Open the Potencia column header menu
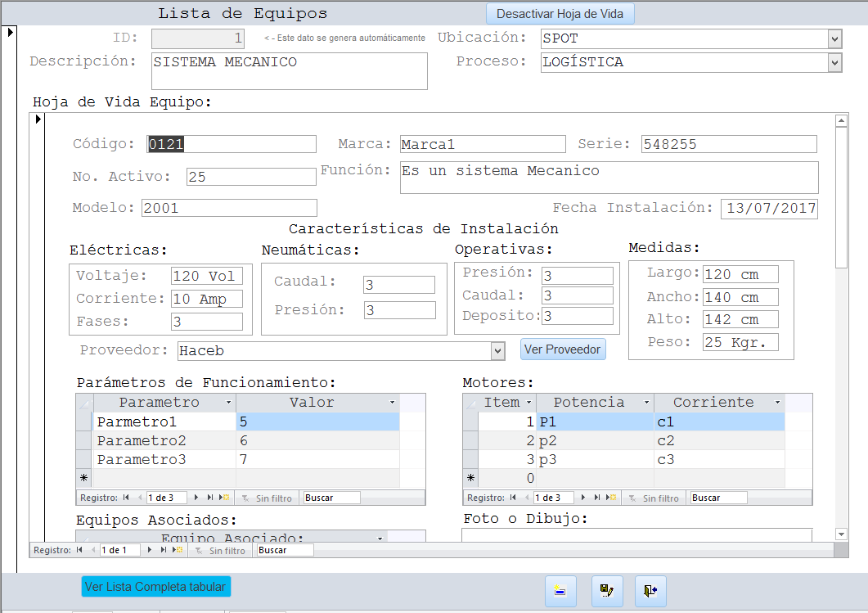The image size is (868, 613). [x=646, y=403]
